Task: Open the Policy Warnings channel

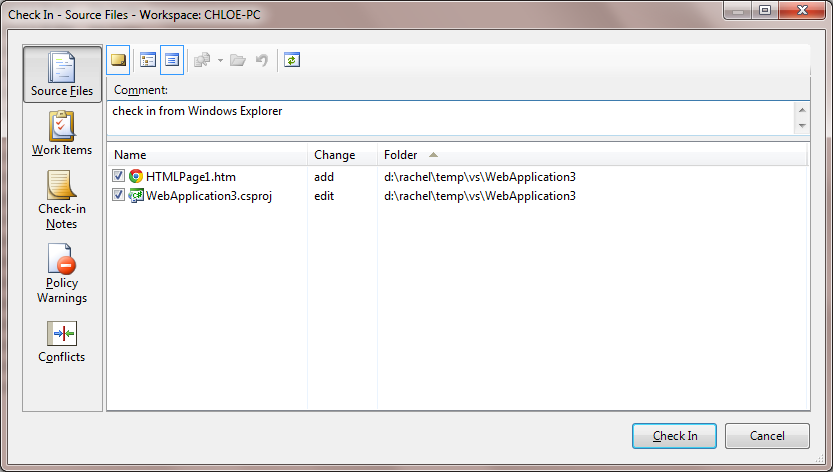Action: pyautogui.click(x=62, y=276)
